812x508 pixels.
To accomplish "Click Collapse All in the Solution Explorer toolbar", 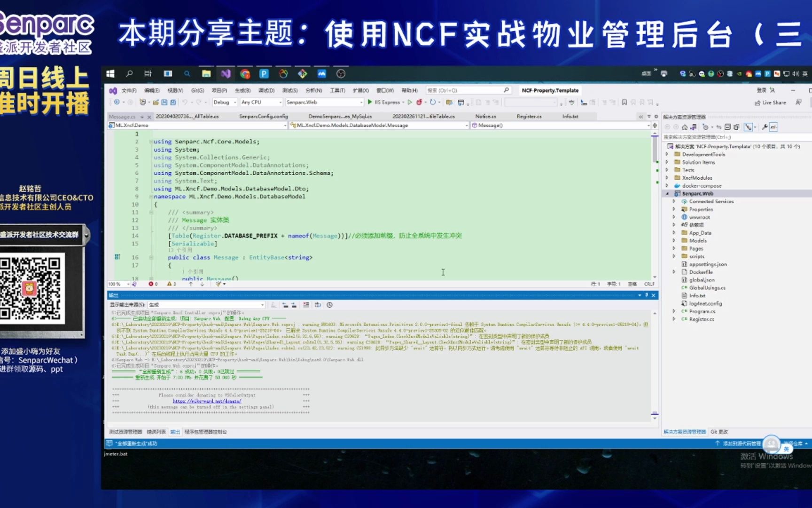I will [727, 127].
